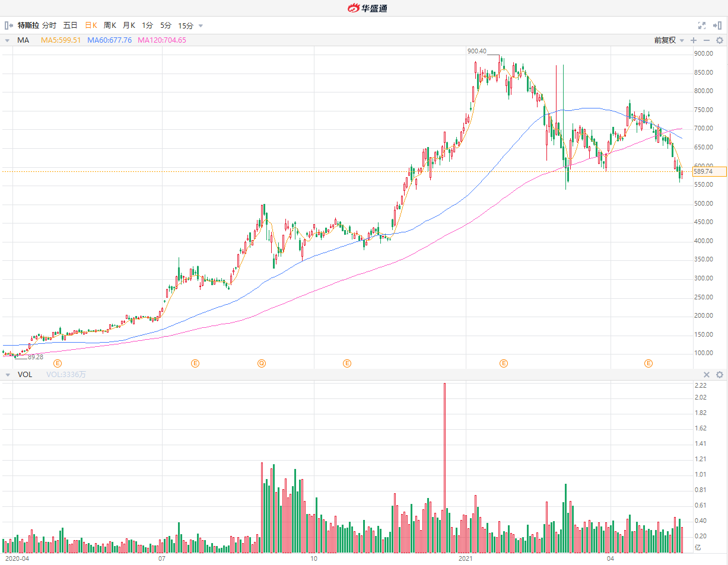728x565 pixels.
Task: Switch to 分时 intraday tab
Action: click(49, 25)
